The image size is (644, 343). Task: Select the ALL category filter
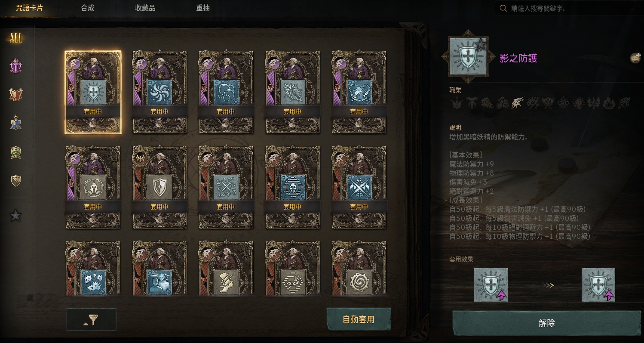click(15, 38)
